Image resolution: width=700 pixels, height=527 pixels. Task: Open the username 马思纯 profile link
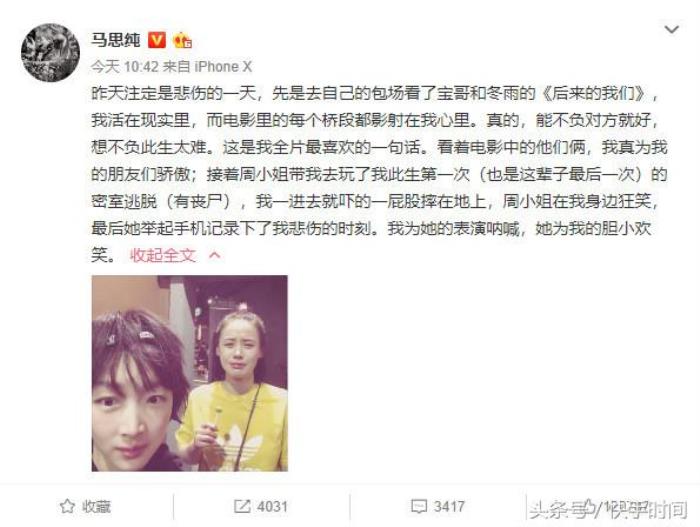point(116,40)
